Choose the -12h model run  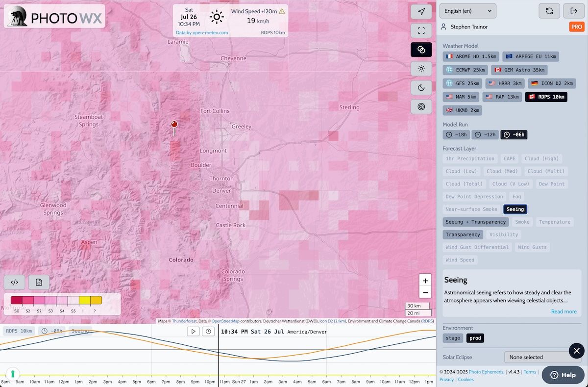(485, 134)
